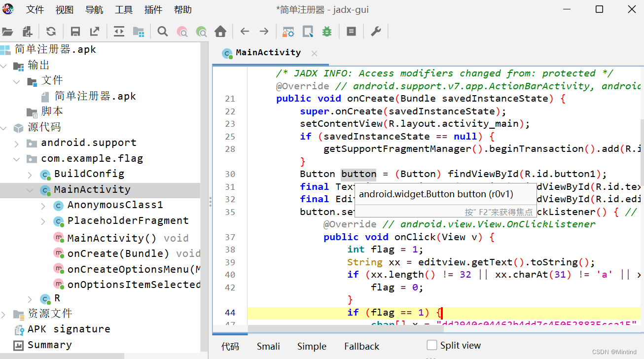Click the PlaceholderFragment class icon
The height and width of the screenshot is (359, 644).
click(58, 221)
